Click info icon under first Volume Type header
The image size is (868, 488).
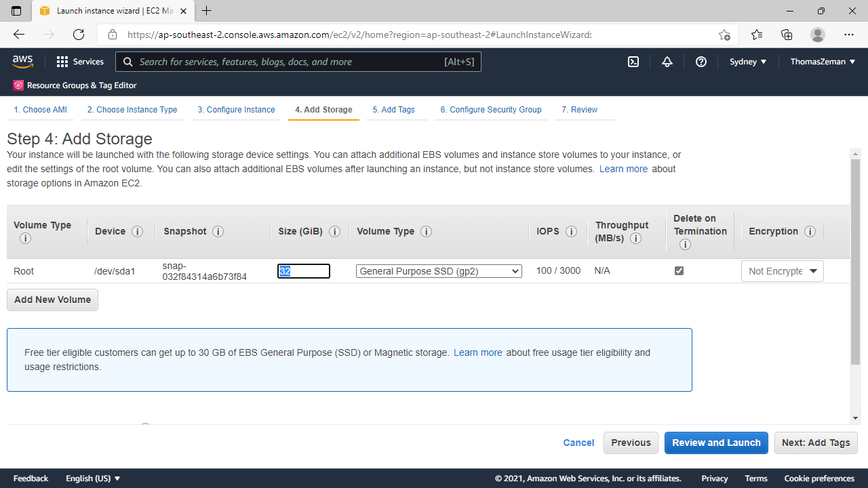(25, 239)
